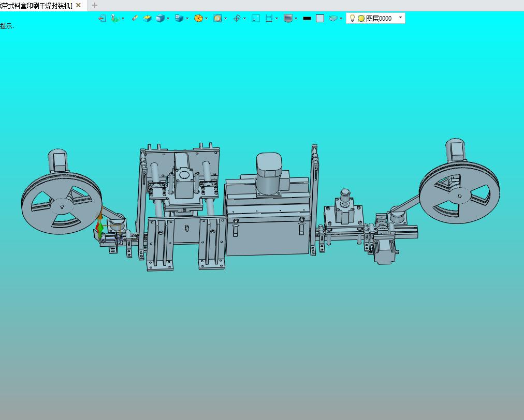Click the cube with sheet view icon
This screenshot has height=420, width=524.
(180, 19)
